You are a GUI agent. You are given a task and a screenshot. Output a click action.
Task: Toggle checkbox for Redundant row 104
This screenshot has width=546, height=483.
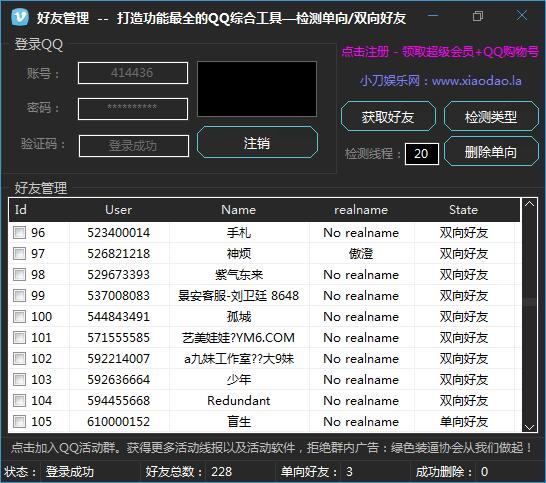pyautogui.click(x=20, y=400)
